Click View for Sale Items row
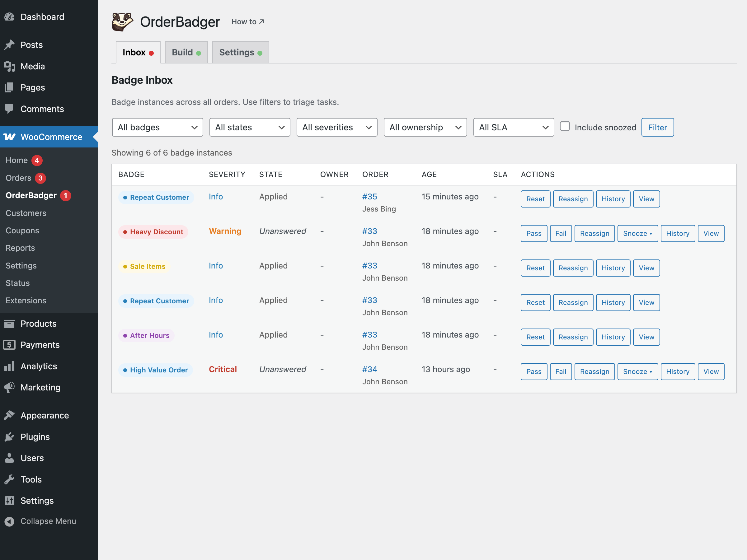Image resolution: width=747 pixels, height=560 pixels. pos(646,268)
